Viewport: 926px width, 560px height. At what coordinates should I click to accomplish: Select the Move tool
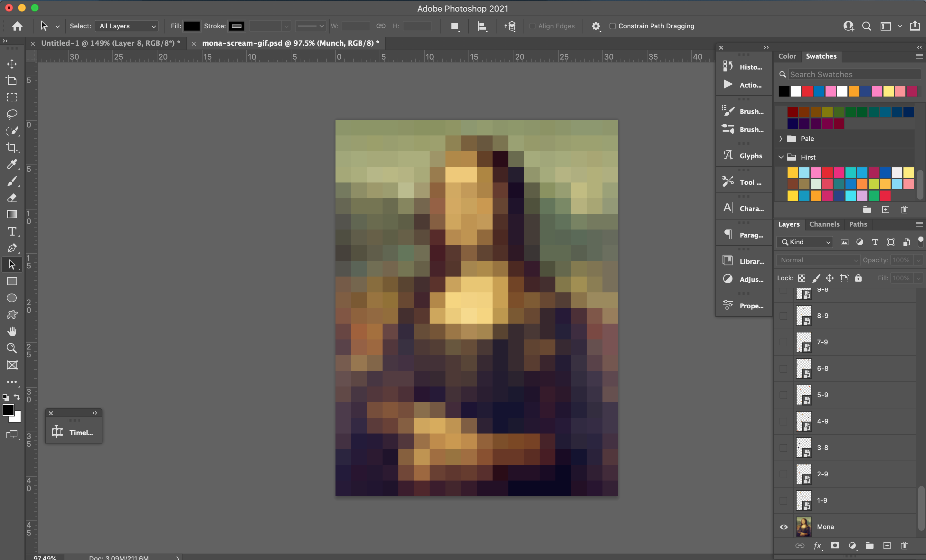[12, 64]
